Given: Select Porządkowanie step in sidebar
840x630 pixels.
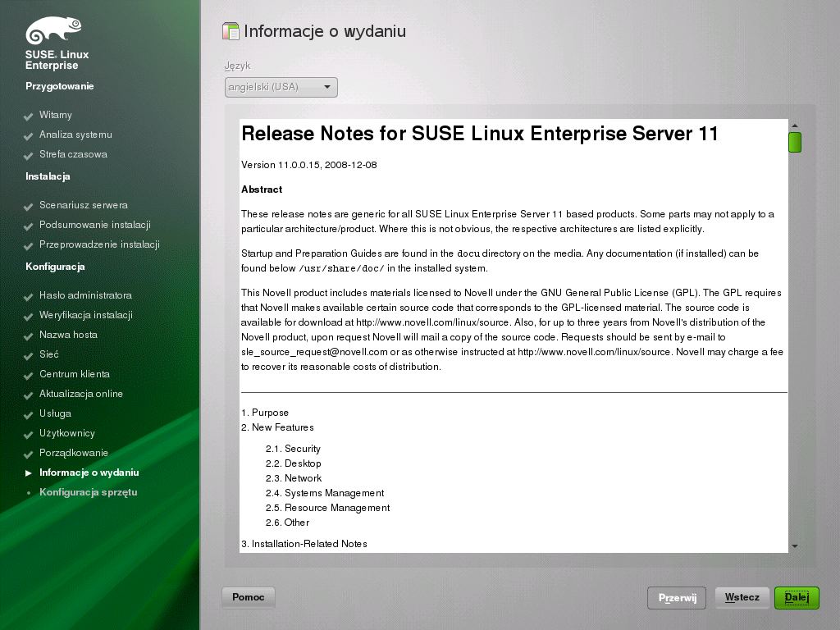Looking at the screenshot, I should [x=73, y=453].
